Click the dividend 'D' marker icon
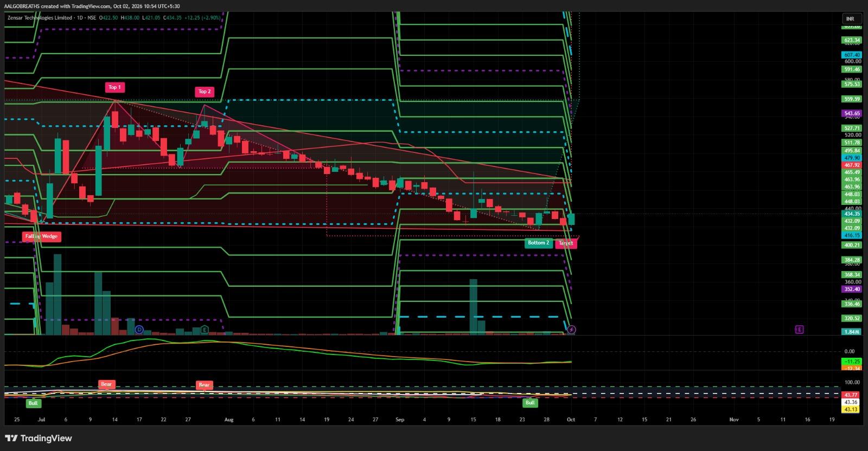The image size is (868, 451). (x=139, y=329)
